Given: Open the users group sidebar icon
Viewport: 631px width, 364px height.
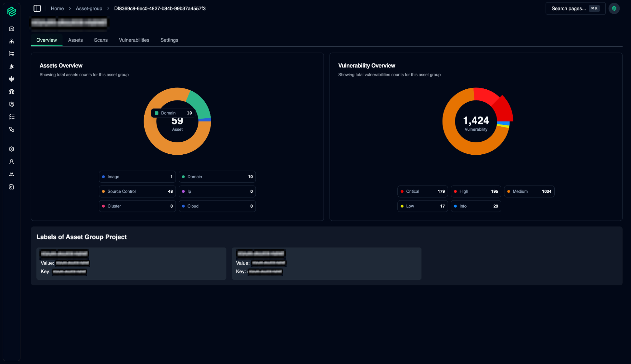Looking at the screenshot, I should [12, 174].
